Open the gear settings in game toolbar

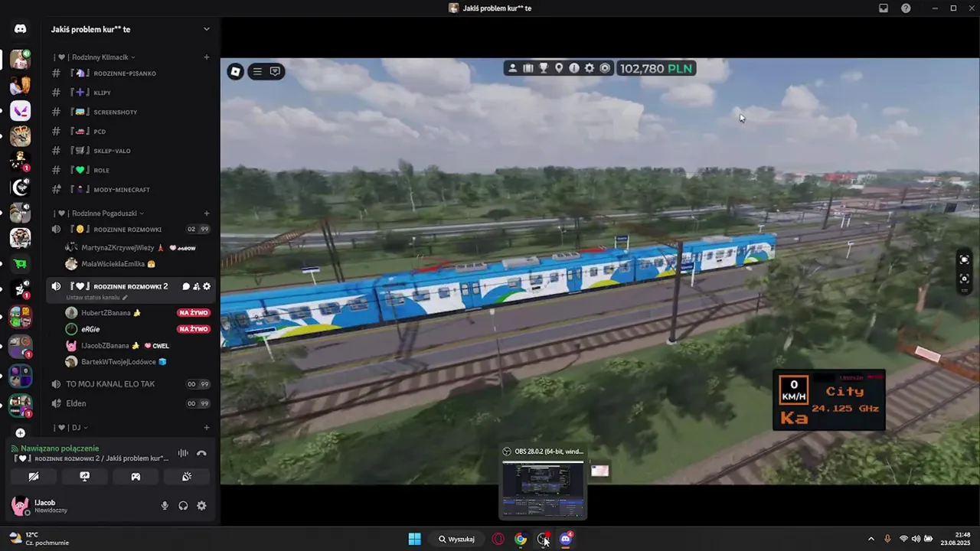click(590, 68)
